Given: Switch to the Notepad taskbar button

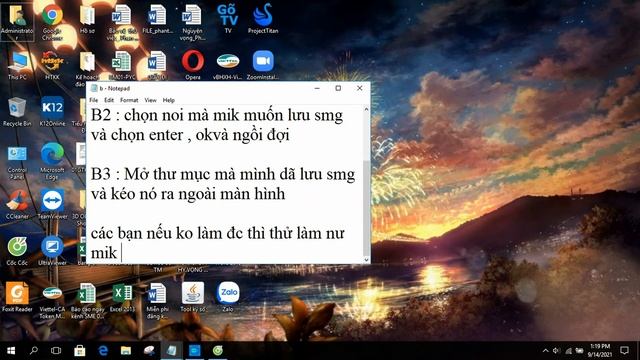Looking at the screenshot, I should [171, 351].
